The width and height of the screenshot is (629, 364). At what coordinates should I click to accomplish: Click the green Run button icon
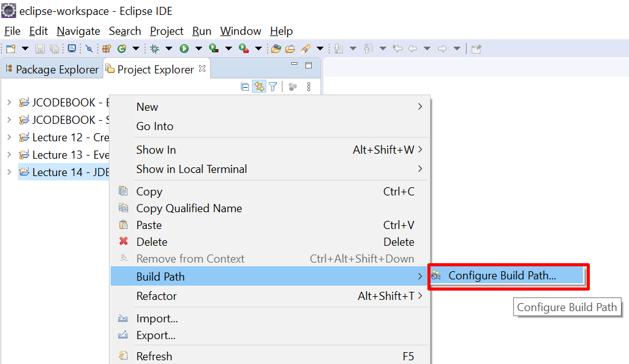point(184,49)
